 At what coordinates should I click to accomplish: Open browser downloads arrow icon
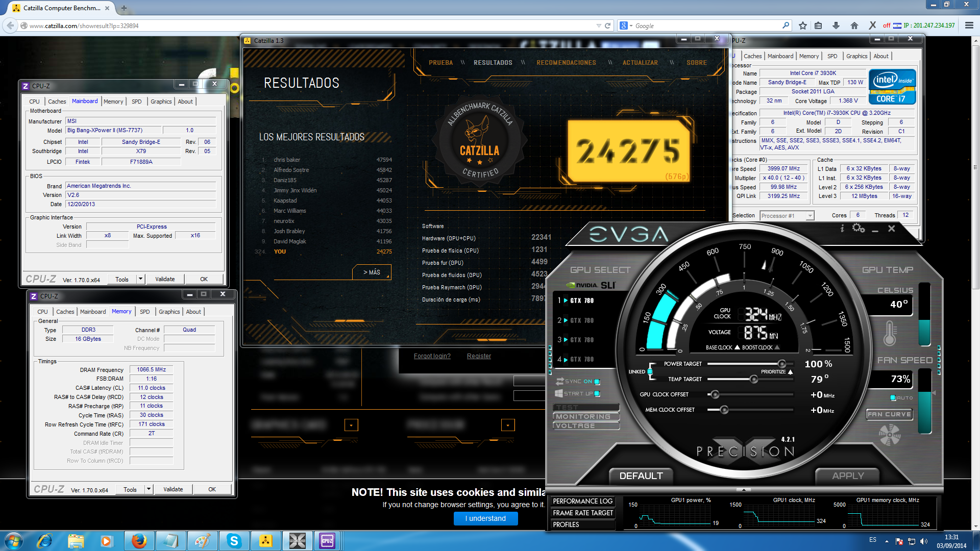[836, 26]
